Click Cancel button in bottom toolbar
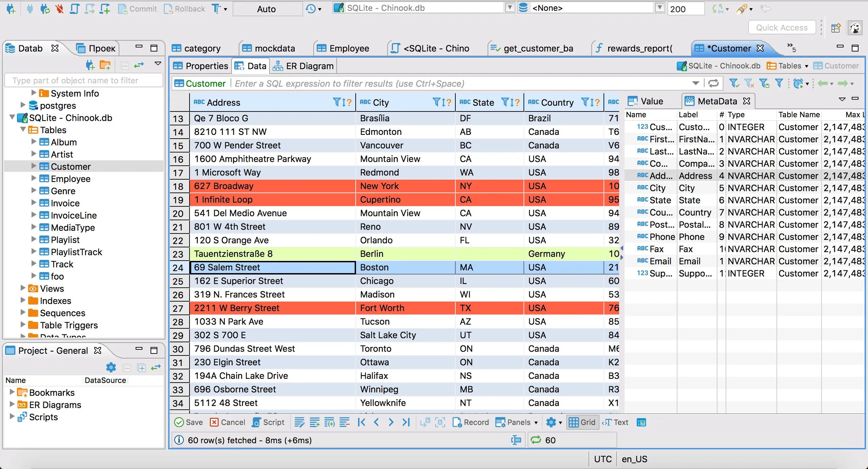 (228, 423)
